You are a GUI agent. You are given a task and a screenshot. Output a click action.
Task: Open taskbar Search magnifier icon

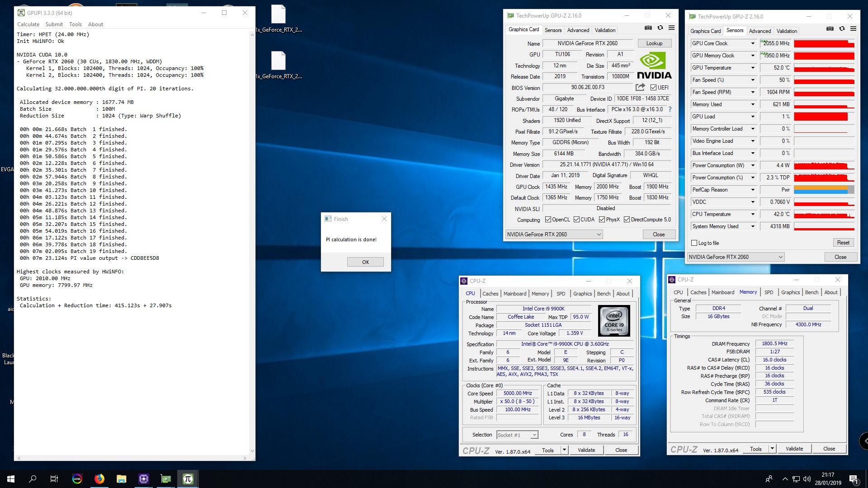tap(33, 479)
